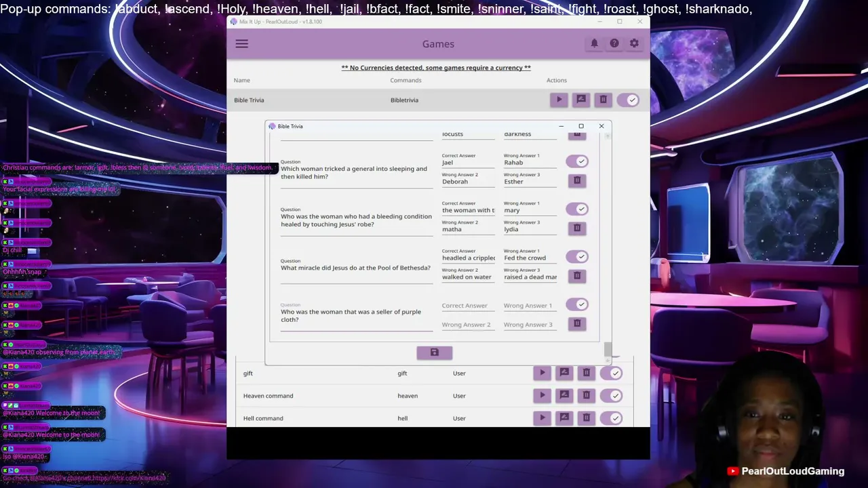Run the Heaven command play button

pos(542,395)
